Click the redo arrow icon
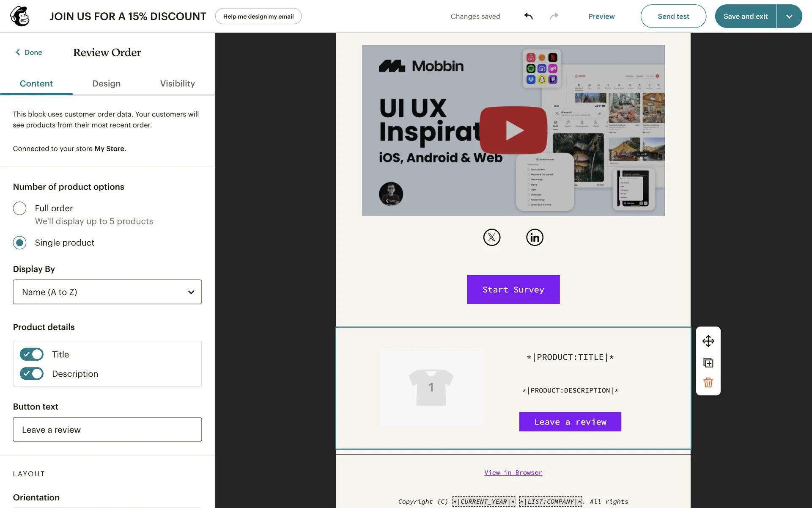The width and height of the screenshot is (812, 508). (554, 16)
